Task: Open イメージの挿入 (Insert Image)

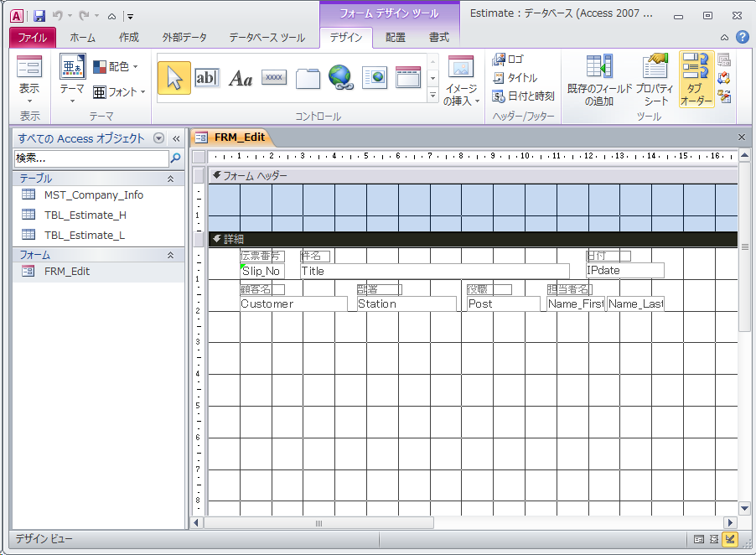Action: point(462,80)
